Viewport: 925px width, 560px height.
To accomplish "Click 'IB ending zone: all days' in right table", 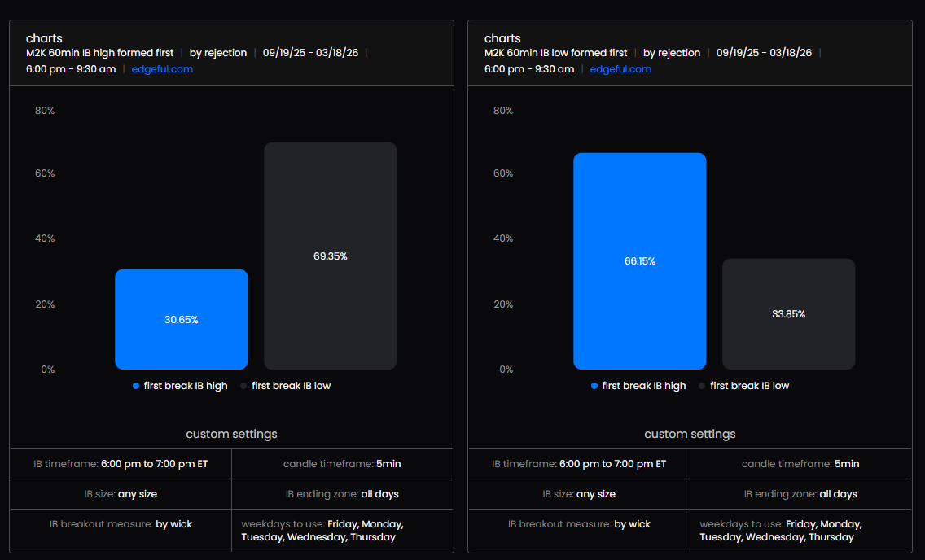I will (x=800, y=494).
